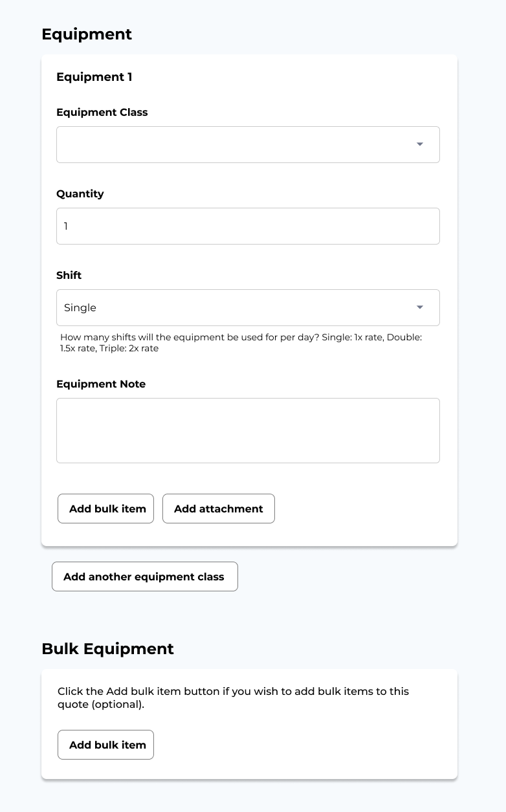
Task: Click Add another equipment class button
Action: tap(145, 576)
